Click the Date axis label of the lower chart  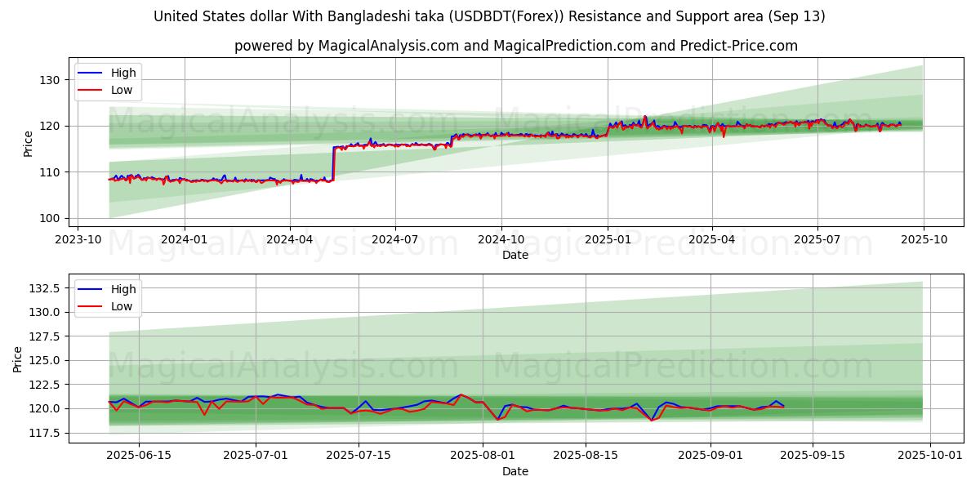[515, 471]
